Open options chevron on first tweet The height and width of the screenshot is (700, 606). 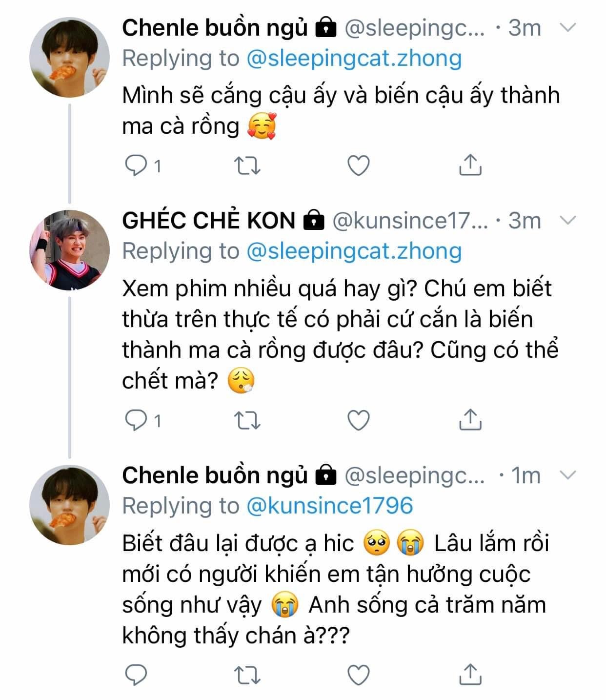click(568, 28)
